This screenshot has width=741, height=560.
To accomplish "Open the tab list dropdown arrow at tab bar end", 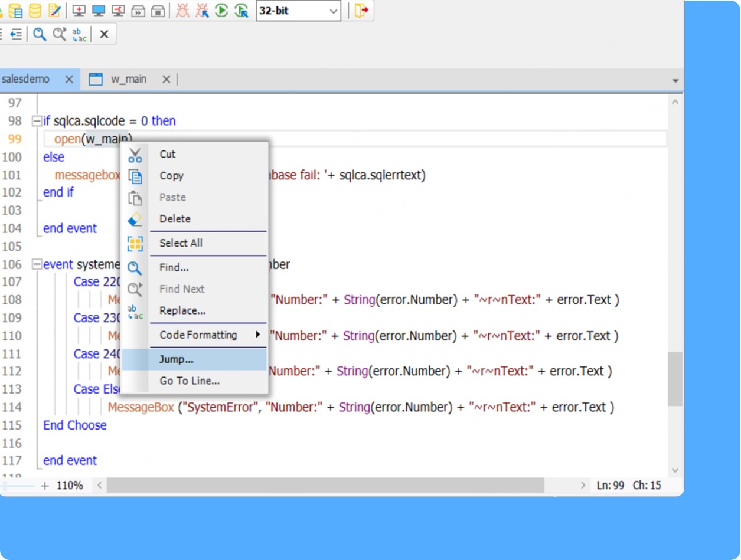I will tap(675, 80).
